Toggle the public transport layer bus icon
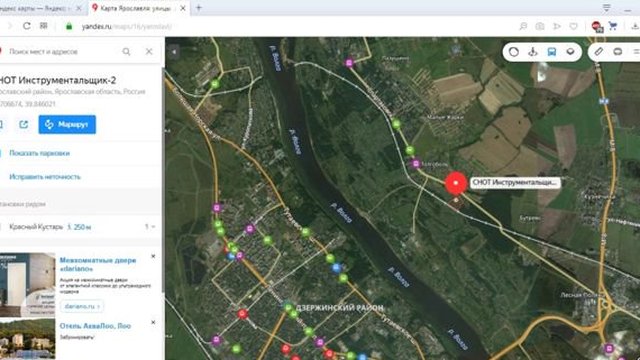Viewport: 640px width, 360px height. click(x=552, y=52)
